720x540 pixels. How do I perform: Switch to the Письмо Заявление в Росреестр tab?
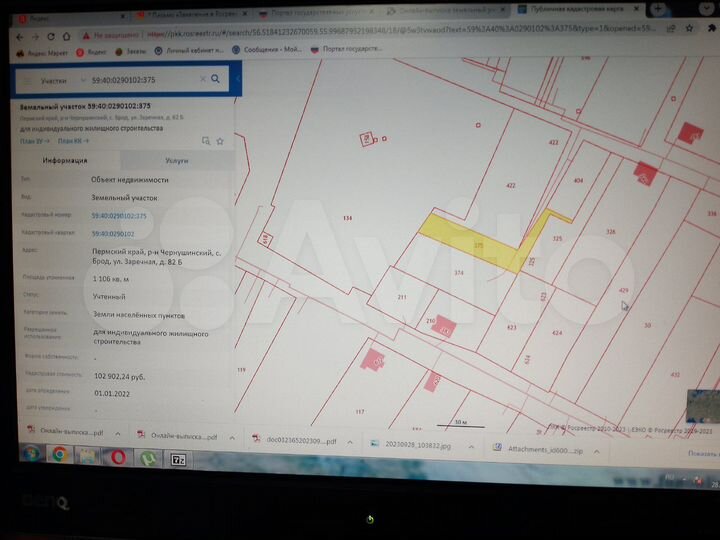click(192, 15)
